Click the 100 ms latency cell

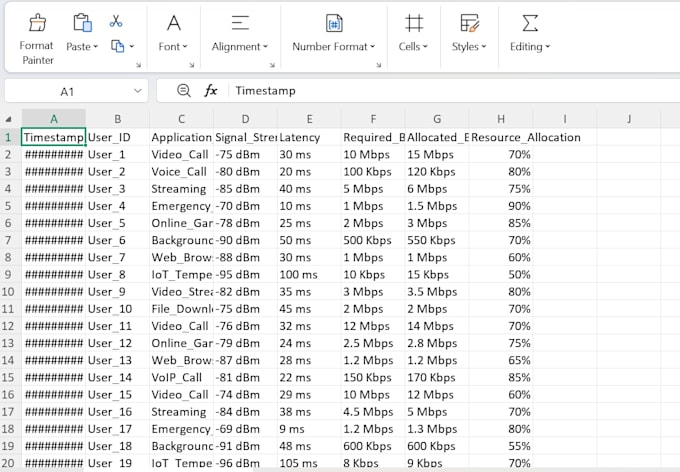[x=309, y=274]
